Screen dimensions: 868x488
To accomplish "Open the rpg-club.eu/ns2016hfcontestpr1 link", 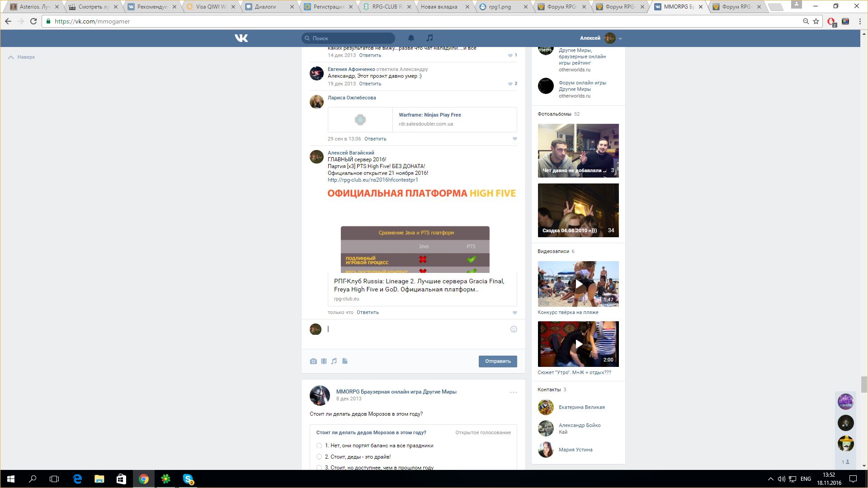I will click(373, 180).
